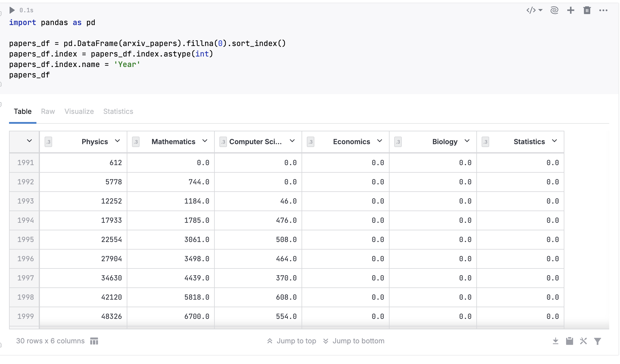Open table settings with the tools icon
The width and height of the screenshot is (620, 364).
point(583,341)
